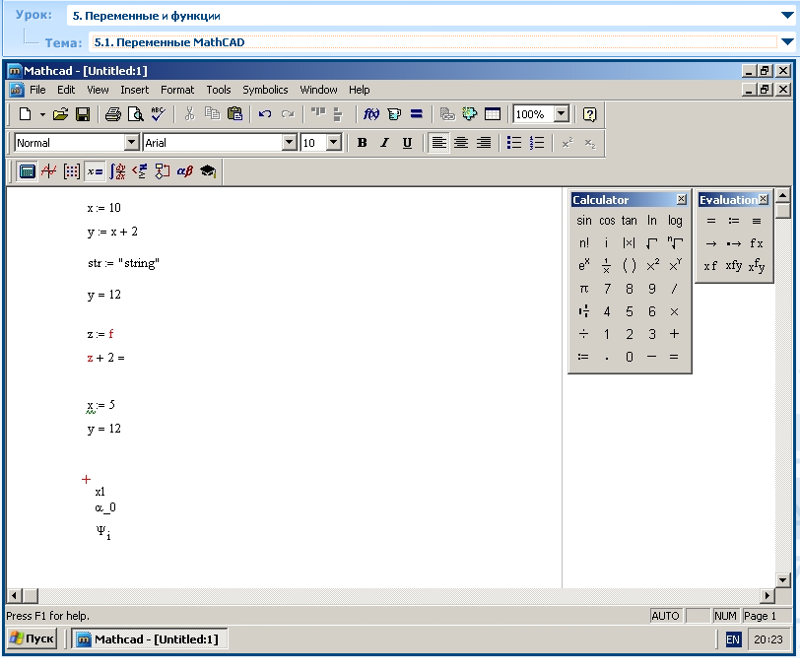Open the Edit menu
This screenshot has width=800, height=672.
point(66,90)
